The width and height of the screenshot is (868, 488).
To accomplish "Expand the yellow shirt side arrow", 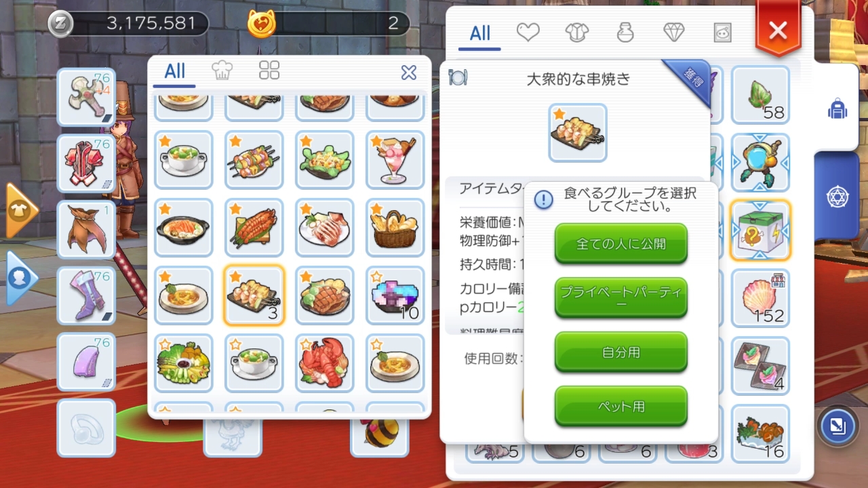I will (x=20, y=211).
